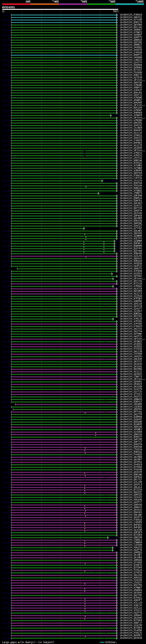Select hit label UniRef100_P24095
This screenshot has height=644, width=146.
click(x=131, y=580)
